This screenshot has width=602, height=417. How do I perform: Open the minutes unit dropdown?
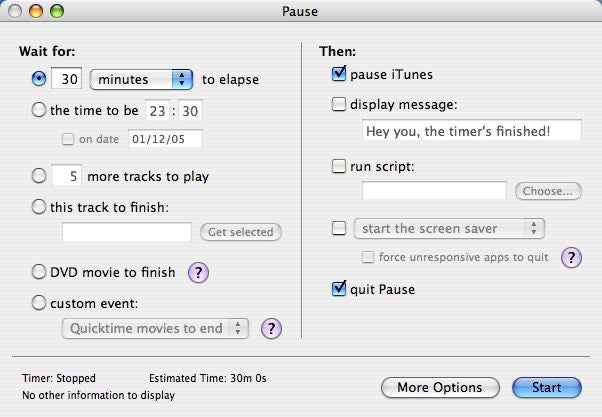[141, 79]
